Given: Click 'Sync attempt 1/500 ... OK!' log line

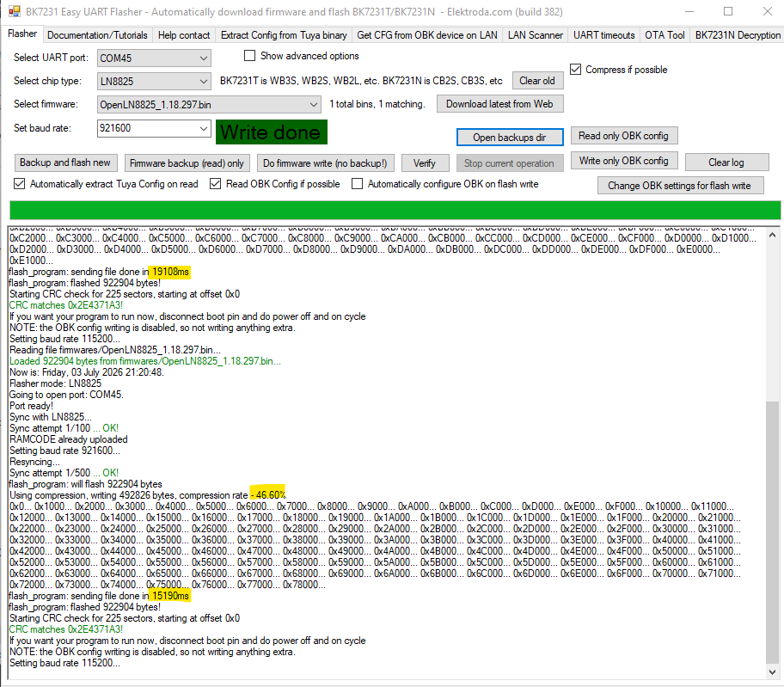Looking at the screenshot, I should (64, 473).
